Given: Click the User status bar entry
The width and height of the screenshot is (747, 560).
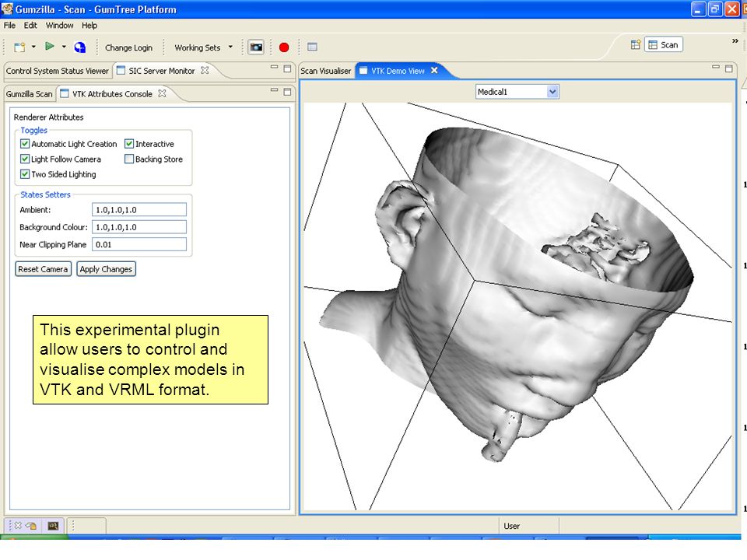Looking at the screenshot, I should click(x=512, y=526).
